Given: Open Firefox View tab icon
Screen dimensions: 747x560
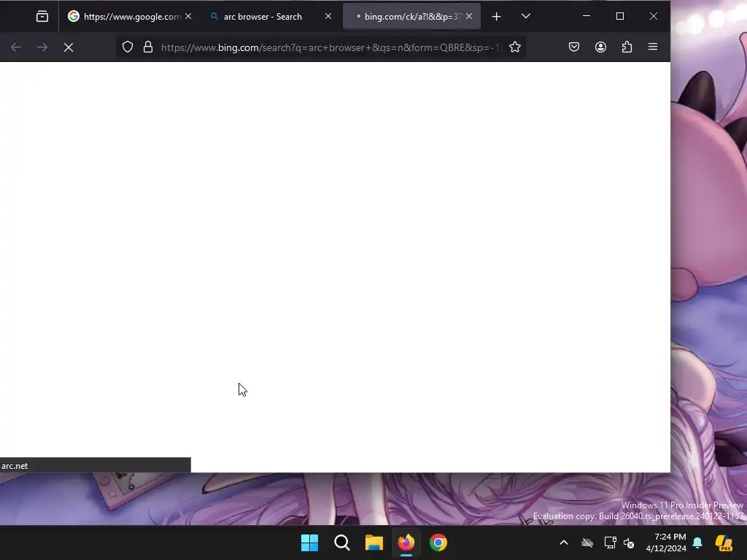Looking at the screenshot, I should (x=42, y=17).
